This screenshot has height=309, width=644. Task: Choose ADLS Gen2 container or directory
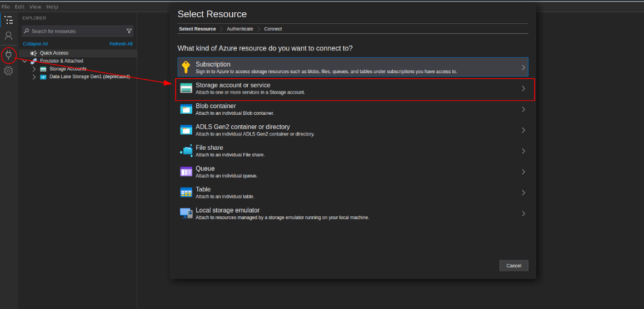(353, 130)
